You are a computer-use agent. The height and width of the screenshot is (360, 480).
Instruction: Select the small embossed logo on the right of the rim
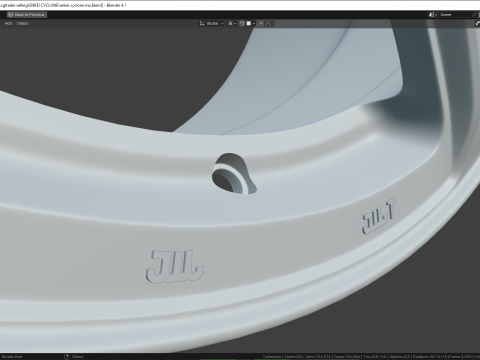[379, 216]
